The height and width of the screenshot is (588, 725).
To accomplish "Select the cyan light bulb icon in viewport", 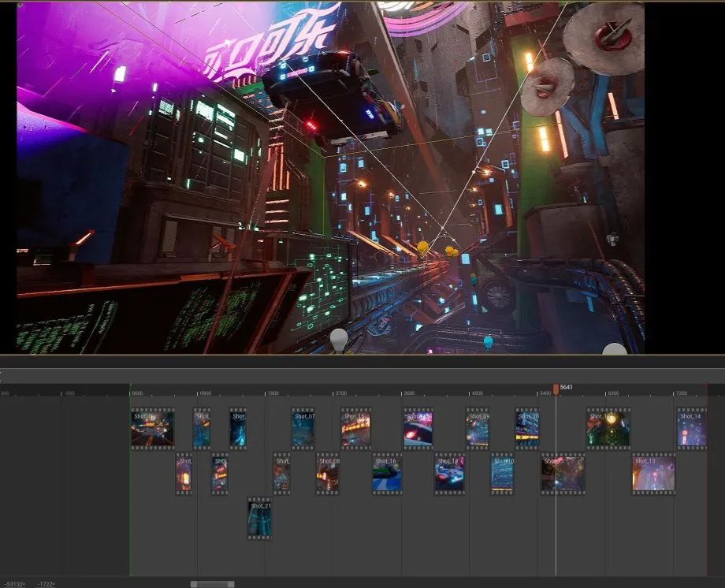I will [488, 343].
